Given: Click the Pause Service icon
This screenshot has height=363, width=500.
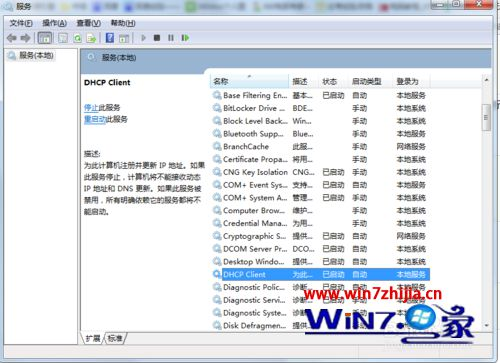Looking at the screenshot, I should 171,38.
